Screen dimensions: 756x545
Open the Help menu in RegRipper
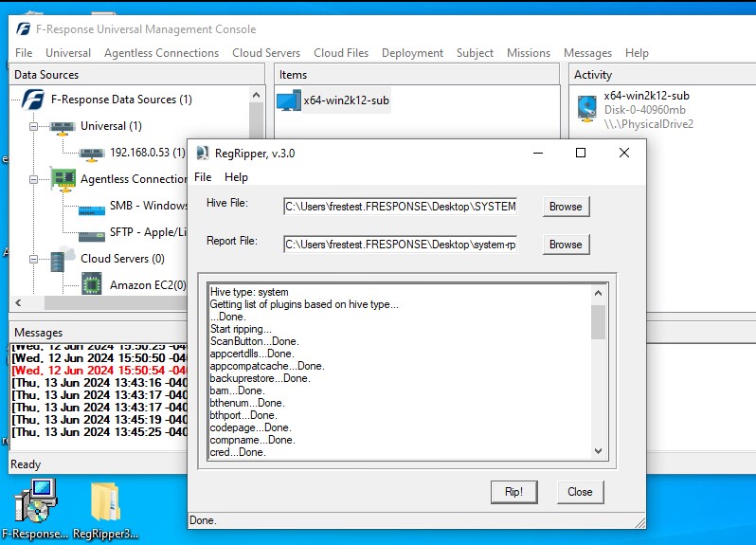pos(236,177)
